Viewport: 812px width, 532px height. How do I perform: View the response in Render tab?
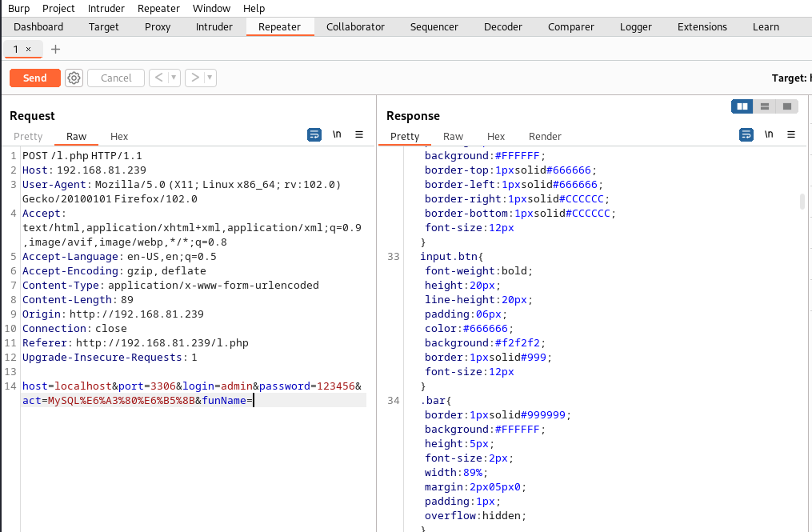tap(545, 136)
